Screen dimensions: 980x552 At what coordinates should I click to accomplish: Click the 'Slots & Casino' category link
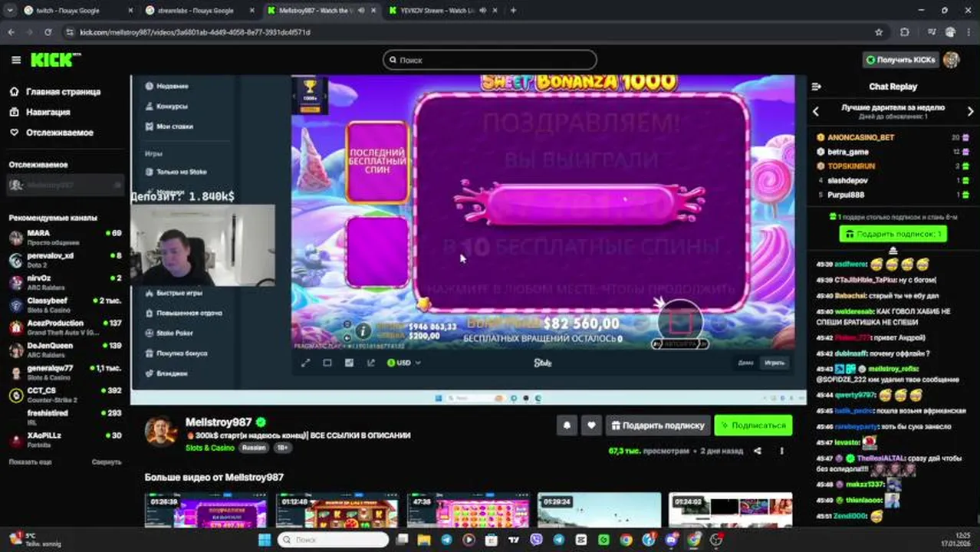point(210,448)
